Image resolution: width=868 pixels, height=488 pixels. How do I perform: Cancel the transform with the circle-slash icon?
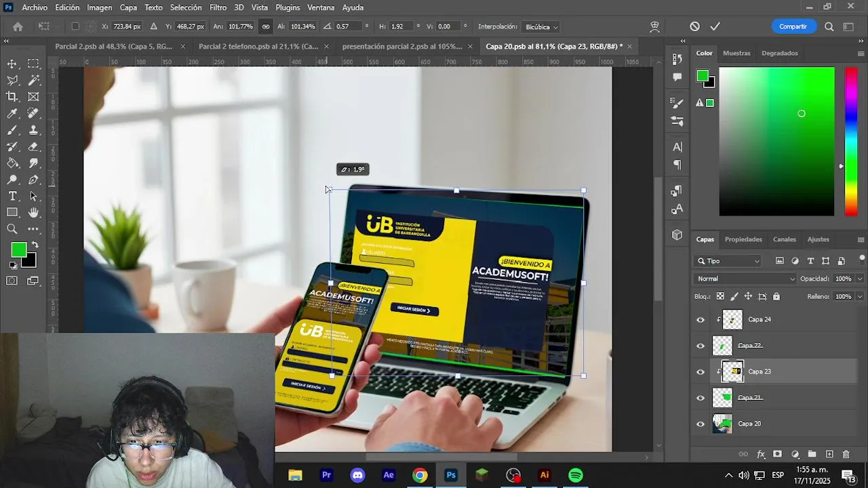pos(695,26)
